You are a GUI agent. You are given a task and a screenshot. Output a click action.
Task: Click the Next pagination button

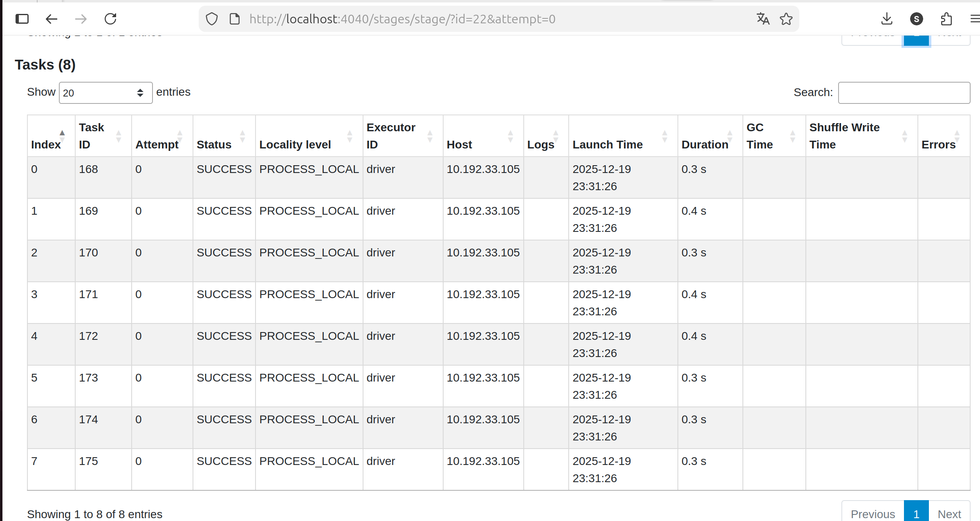pos(949,513)
